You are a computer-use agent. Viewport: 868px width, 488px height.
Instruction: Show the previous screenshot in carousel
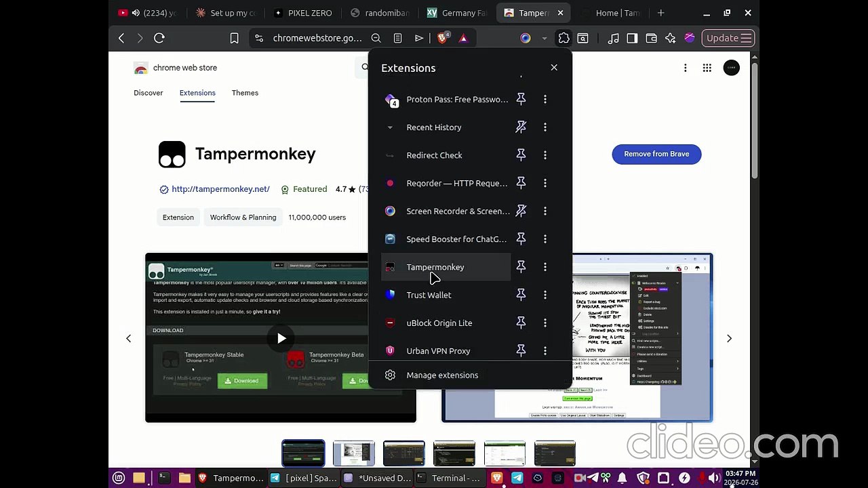pyautogui.click(x=128, y=338)
